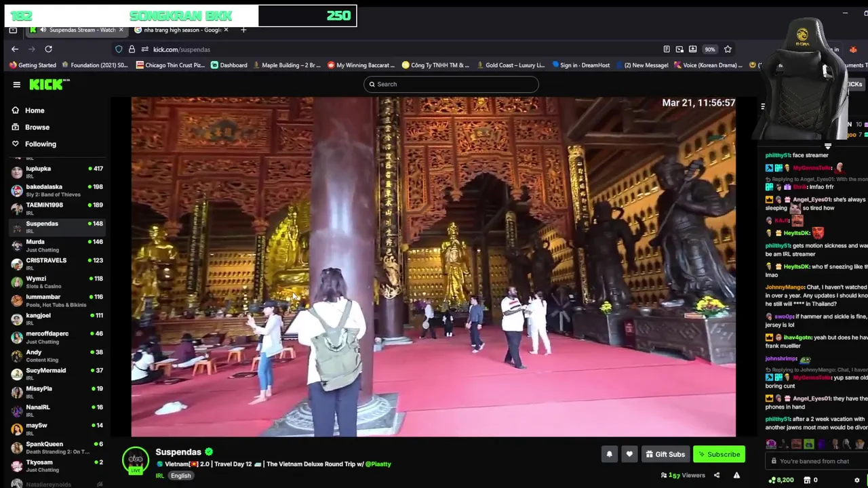The height and width of the screenshot is (488, 868).
Task: Open NanaIRL channel in sidebar
Action: click(x=57, y=410)
